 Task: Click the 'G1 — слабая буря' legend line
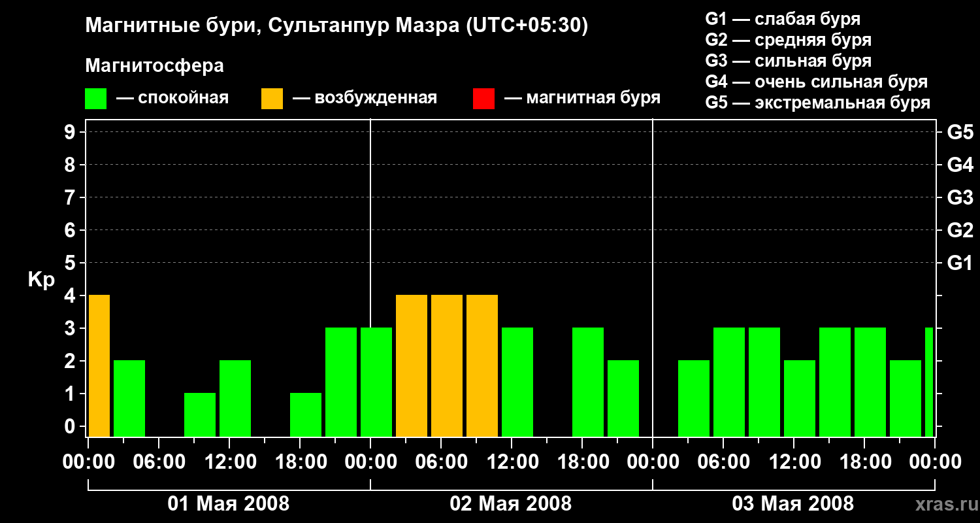click(x=783, y=19)
